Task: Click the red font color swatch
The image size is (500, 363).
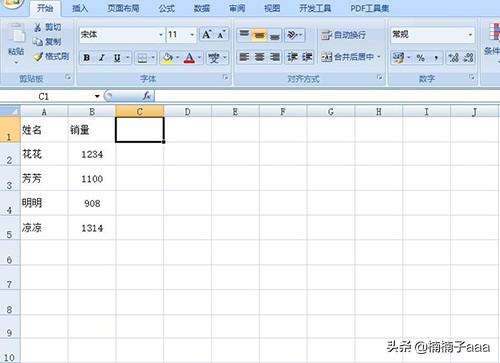Action: [189, 58]
